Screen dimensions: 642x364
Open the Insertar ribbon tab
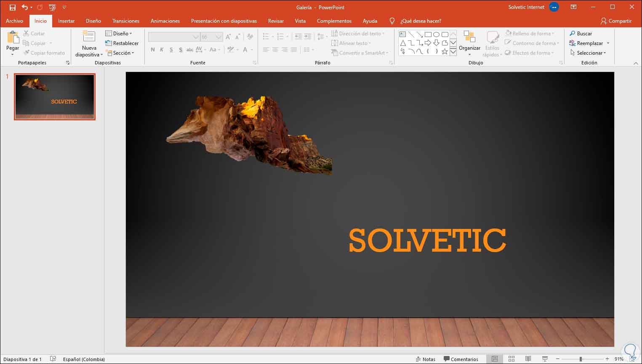[66, 21]
